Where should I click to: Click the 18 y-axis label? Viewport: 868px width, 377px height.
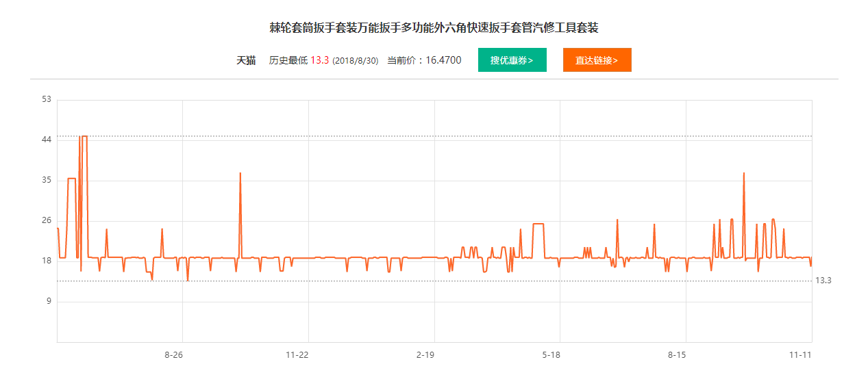pyautogui.click(x=47, y=261)
